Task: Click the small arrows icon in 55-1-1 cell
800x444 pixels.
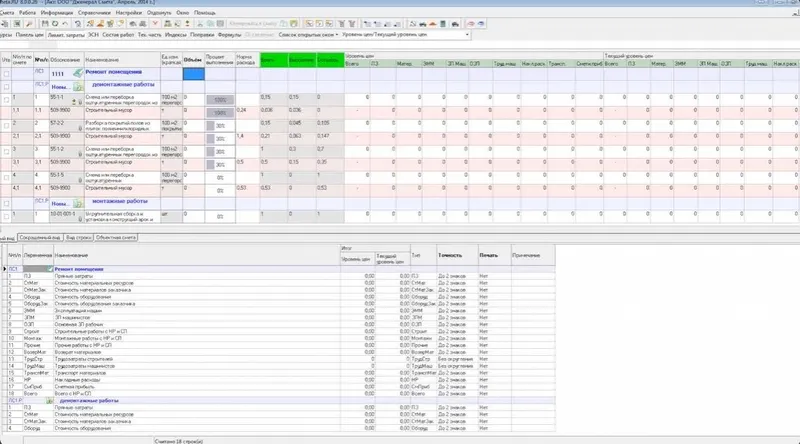Action: pyautogui.click(x=74, y=102)
